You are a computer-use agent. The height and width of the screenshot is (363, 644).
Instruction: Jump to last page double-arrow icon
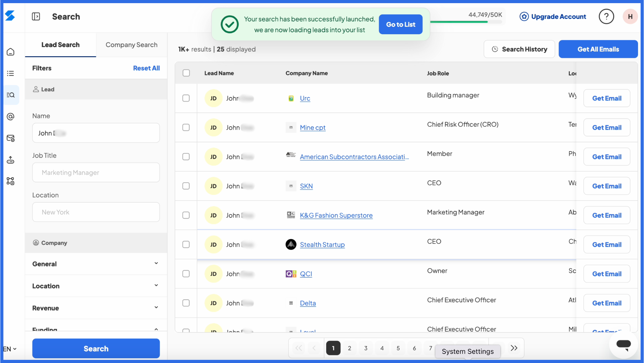tap(514, 348)
